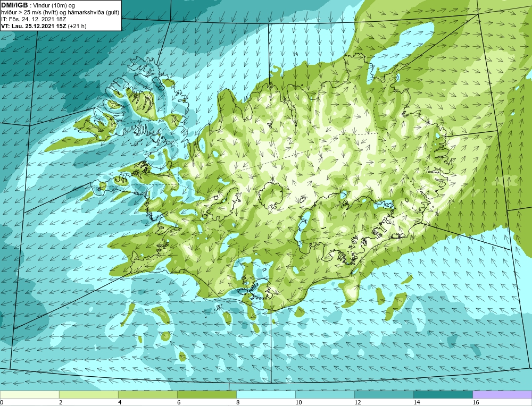Click the legend label '10'
This screenshot has height=406, width=532.
tap(298, 402)
